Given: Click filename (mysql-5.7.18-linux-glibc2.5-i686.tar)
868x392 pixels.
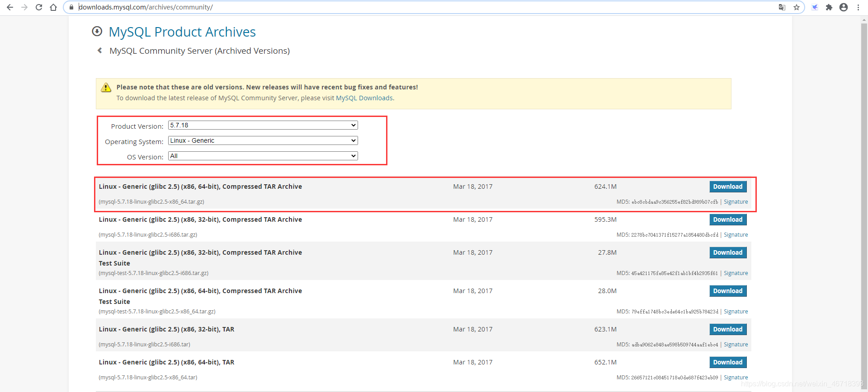Looking at the screenshot, I should pyautogui.click(x=145, y=345).
